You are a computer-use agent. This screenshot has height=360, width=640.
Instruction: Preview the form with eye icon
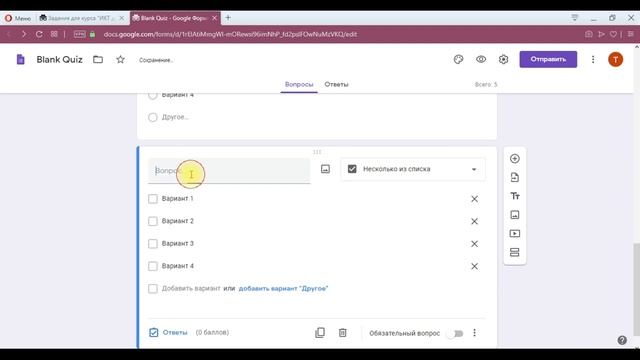point(481,60)
